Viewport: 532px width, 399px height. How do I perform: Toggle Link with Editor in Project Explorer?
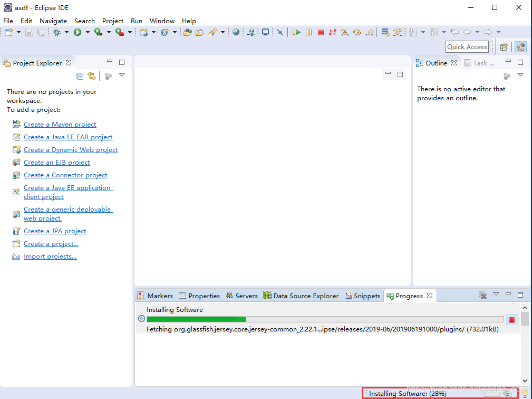pyautogui.click(x=92, y=76)
